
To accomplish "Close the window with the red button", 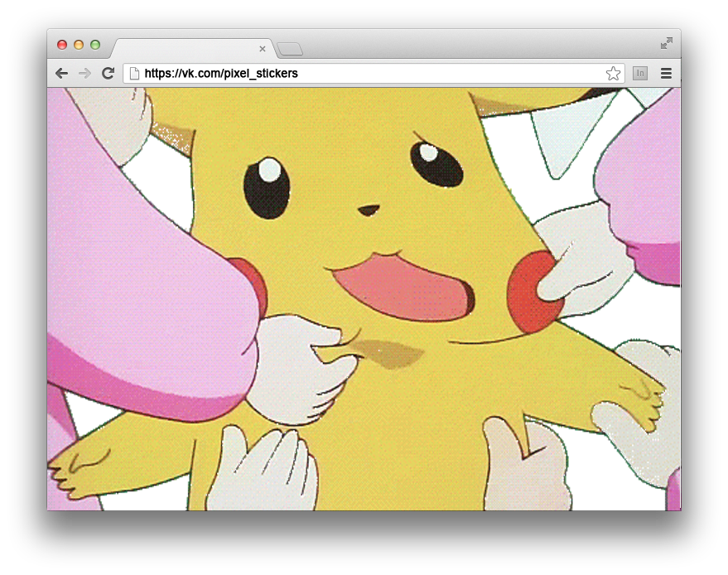I will [62, 45].
